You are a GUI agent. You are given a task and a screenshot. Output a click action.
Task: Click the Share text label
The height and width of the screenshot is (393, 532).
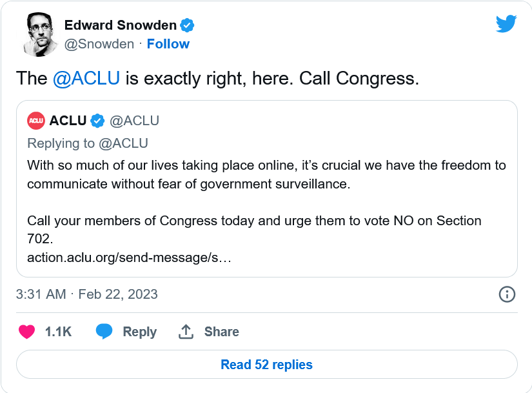click(221, 332)
